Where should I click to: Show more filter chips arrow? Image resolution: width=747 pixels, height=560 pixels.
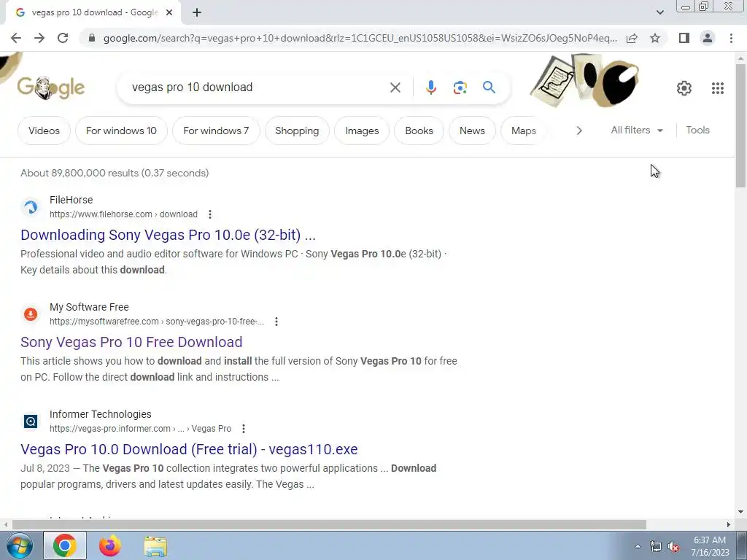578,131
